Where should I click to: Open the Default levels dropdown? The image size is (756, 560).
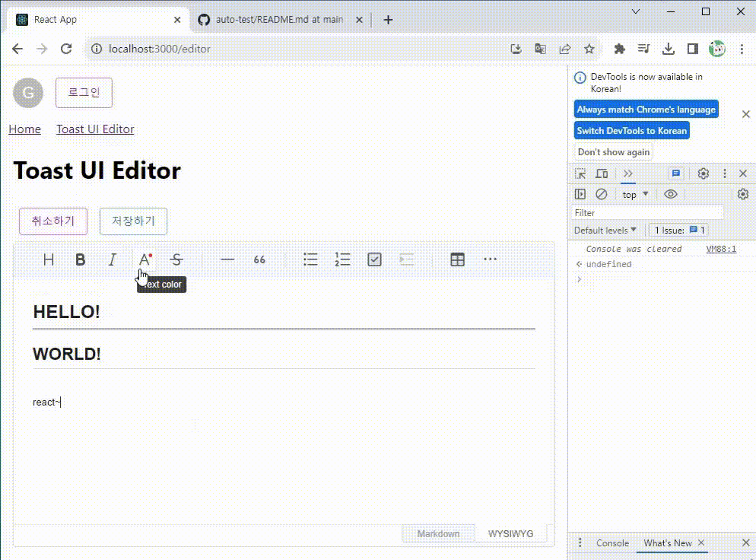[x=605, y=231]
